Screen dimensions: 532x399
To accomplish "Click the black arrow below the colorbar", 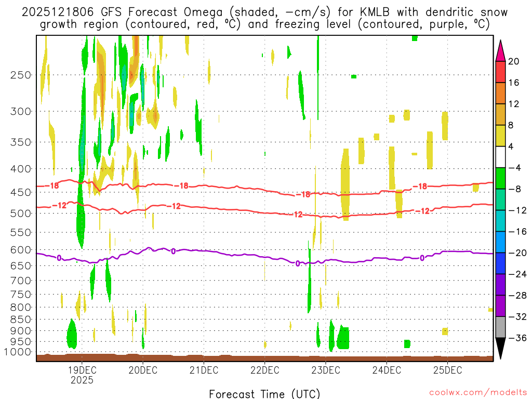I will [x=501, y=349].
